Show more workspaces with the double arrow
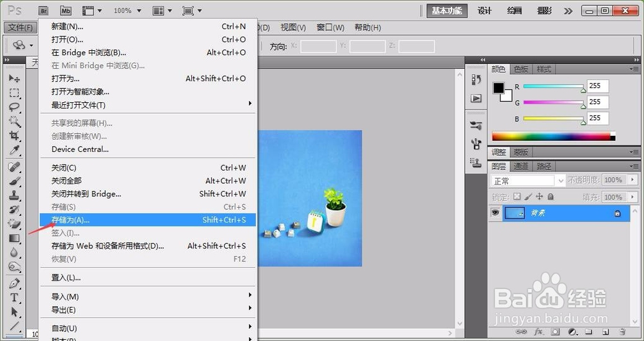The height and width of the screenshot is (341, 644). pyautogui.click(x=568, y=11)
